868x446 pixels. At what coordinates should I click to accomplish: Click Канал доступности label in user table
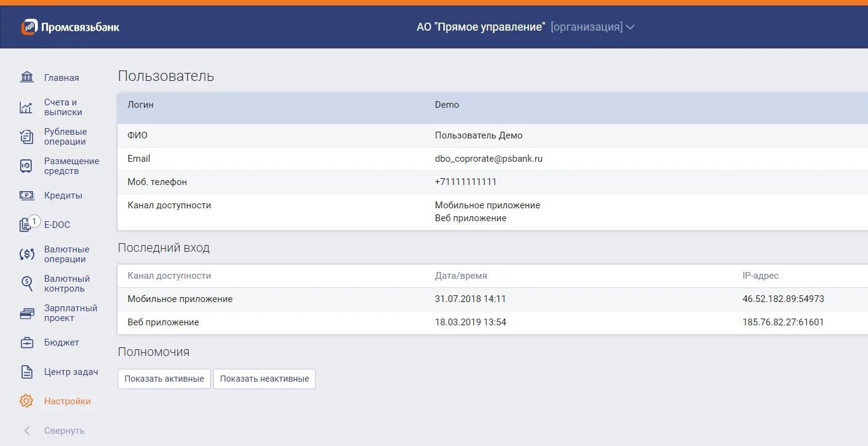[169, 205]
